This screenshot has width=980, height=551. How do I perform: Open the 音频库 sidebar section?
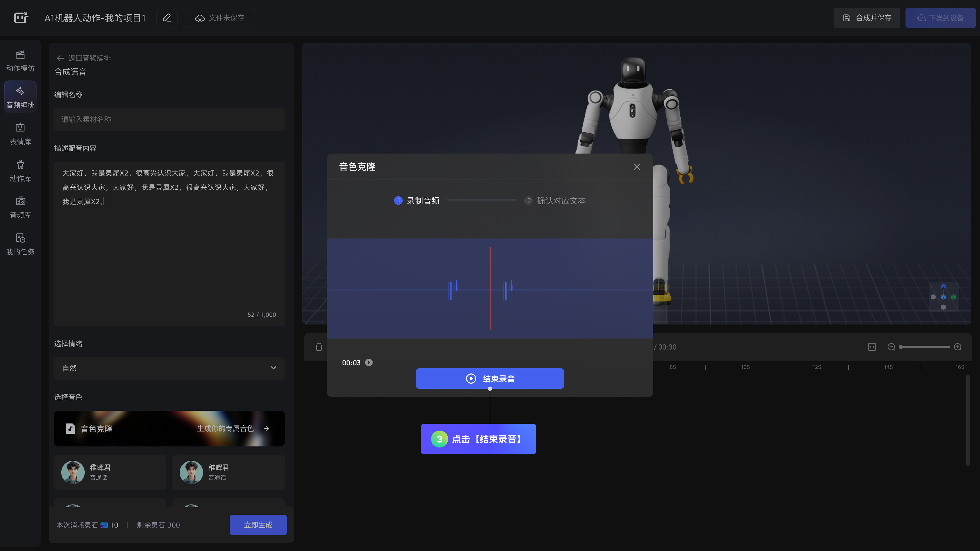20,208
